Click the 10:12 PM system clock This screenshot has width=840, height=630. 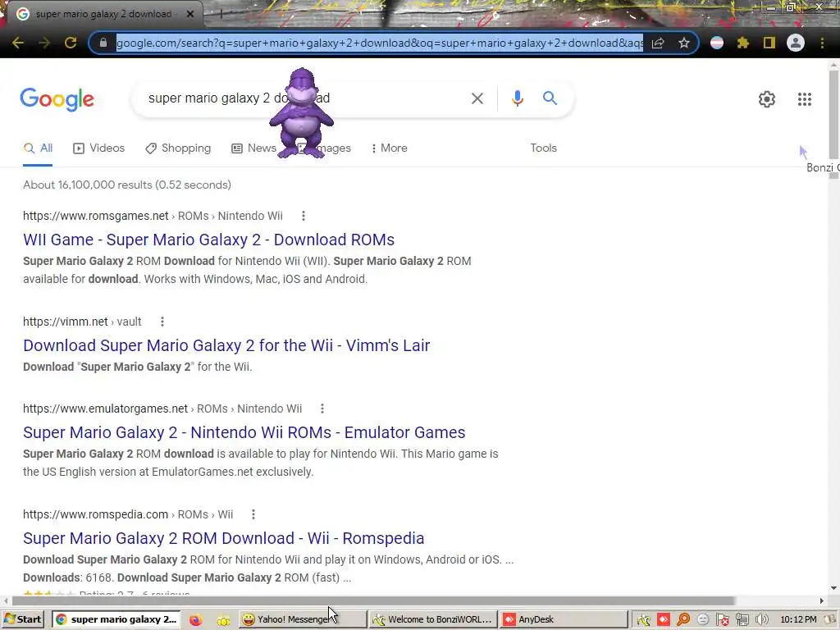(x=798, y=620)
